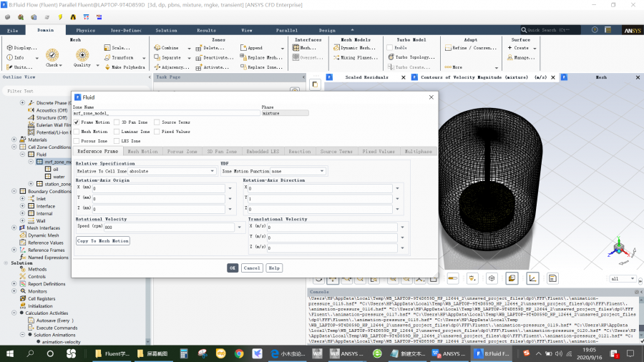644x362 pixels.
Task: Tick the Porous Zone checkbox
Action: pyautogui.click(x=77, y=141)
